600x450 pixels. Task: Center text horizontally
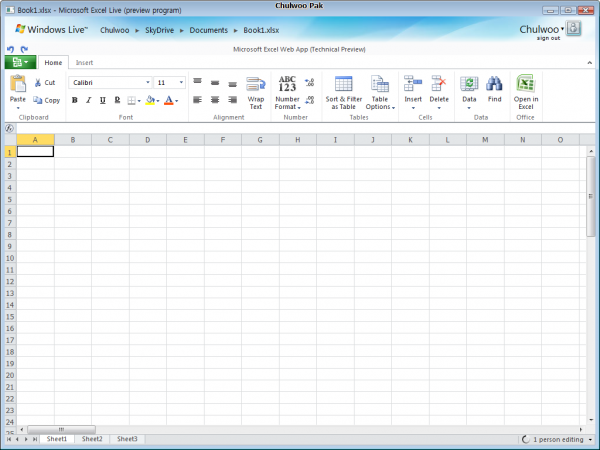tap(215, 100)
